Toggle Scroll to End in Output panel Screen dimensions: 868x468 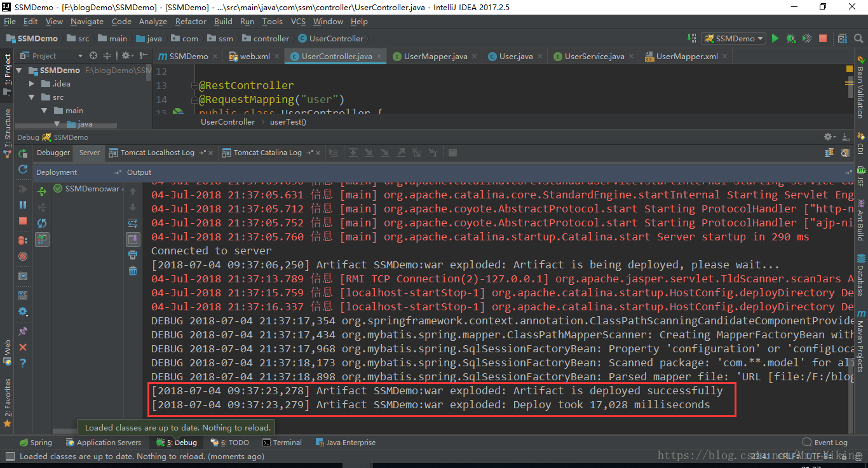pos(133,239)
